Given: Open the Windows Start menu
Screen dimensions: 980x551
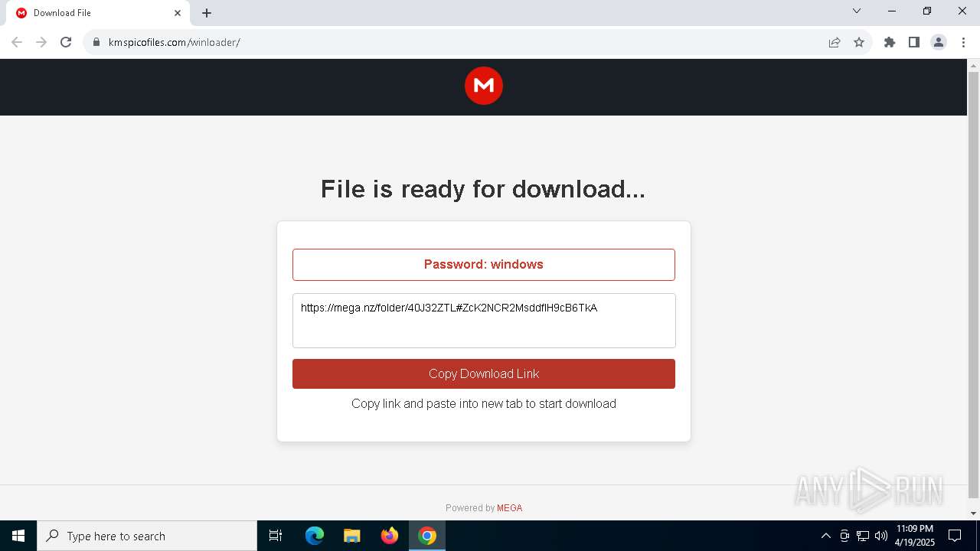Looking at the screenshot, I should [x=18, y=536].
